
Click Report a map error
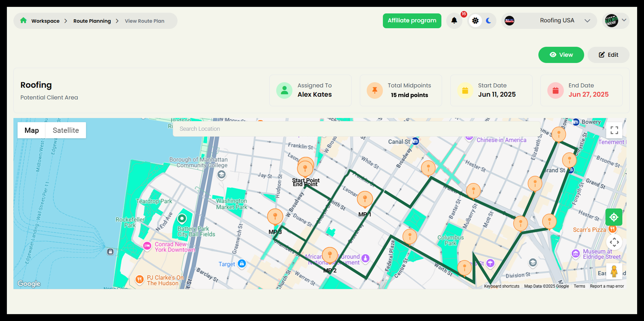click(x=607, y=286)
